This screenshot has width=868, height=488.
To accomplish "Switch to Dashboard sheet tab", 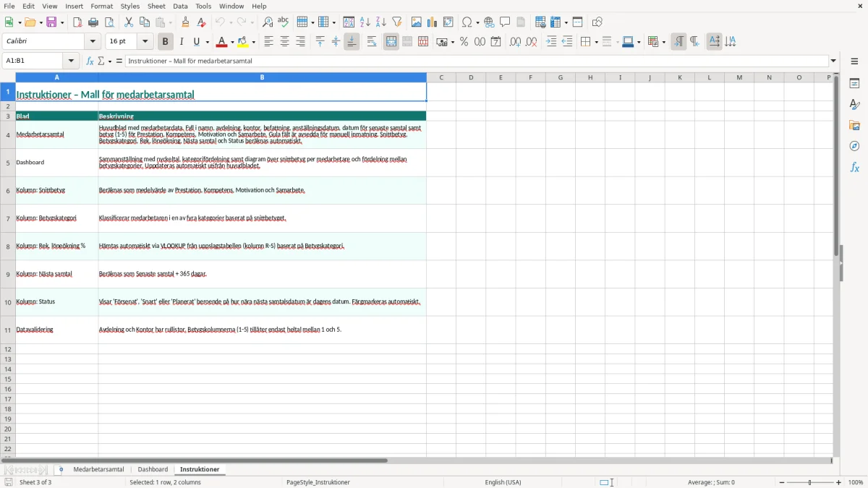I will point(153,470).
